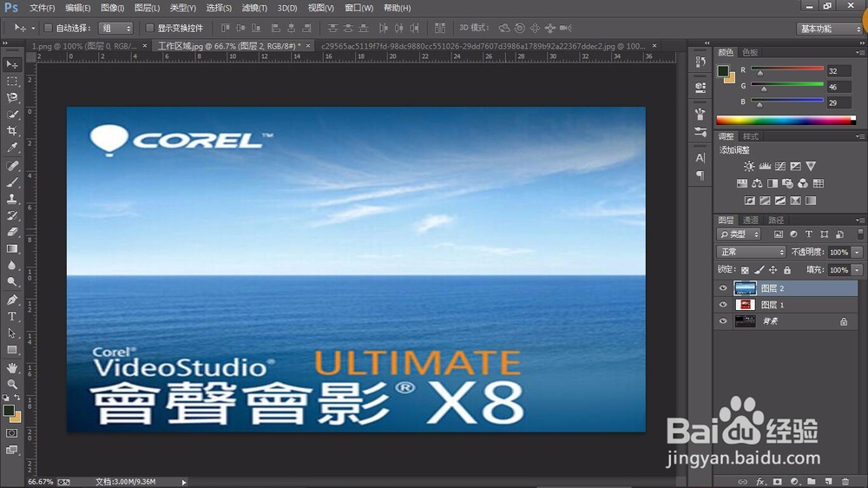The image size is (868, 488).
Task: Select the Horizontal Type tool
Action: click(x=11, y=317)
